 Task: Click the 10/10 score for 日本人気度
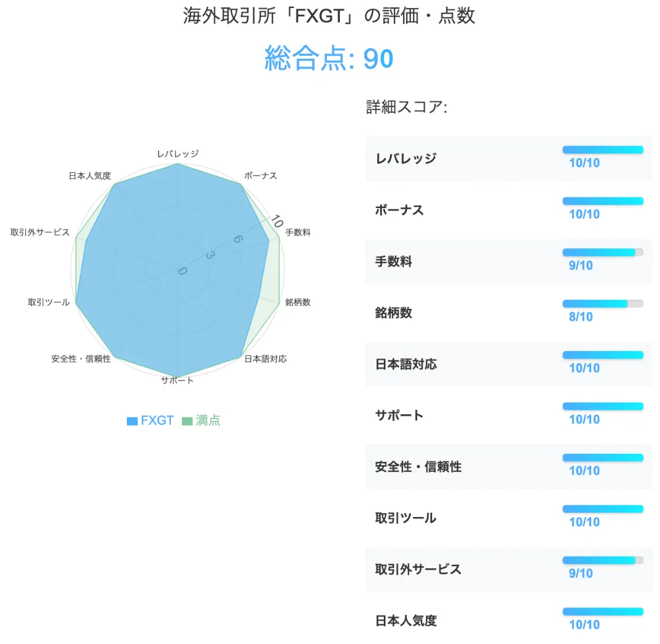584,625
